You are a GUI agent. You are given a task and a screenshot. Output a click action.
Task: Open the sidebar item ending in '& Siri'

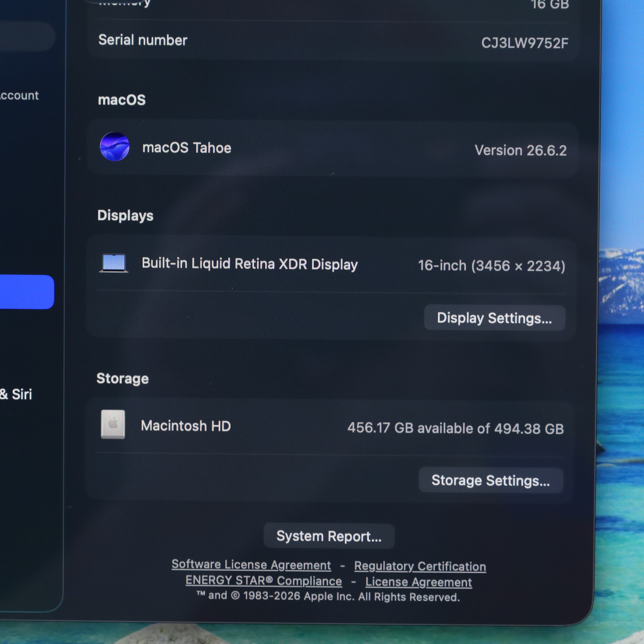coord(16,394)
